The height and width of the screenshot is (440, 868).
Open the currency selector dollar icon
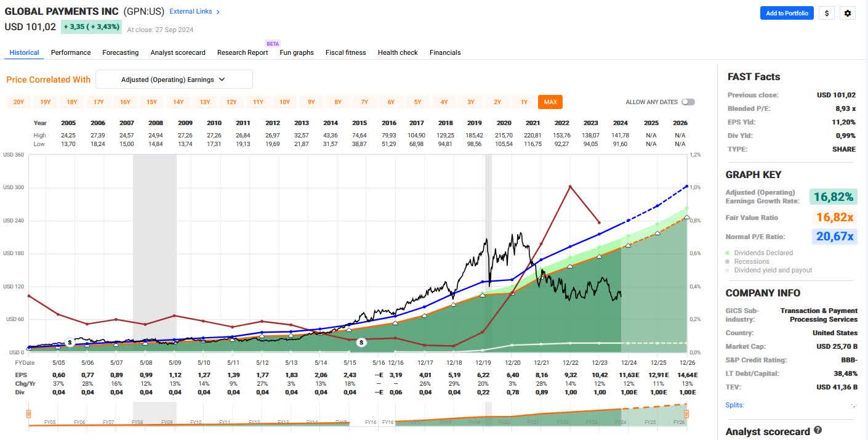(826, 12)
